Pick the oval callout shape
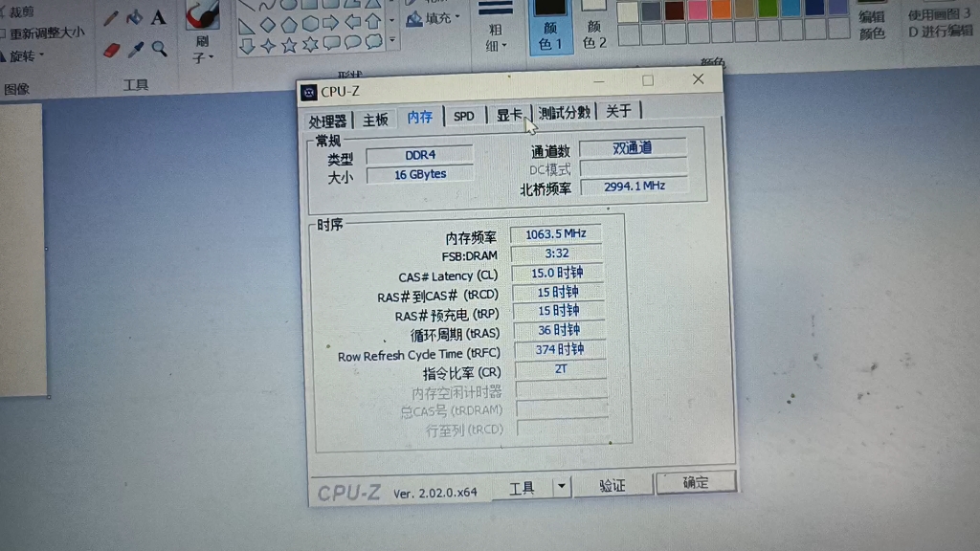 point(352,42)
